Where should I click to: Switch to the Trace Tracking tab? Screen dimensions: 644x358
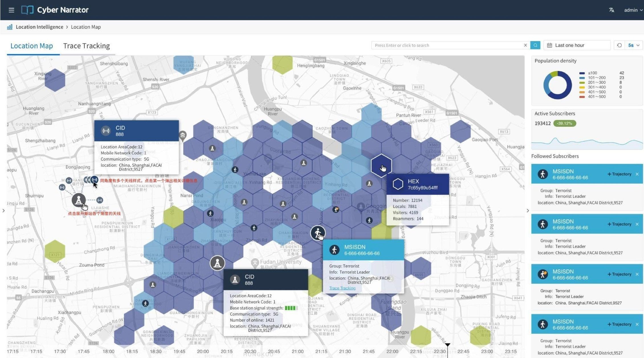click(86, 46)
